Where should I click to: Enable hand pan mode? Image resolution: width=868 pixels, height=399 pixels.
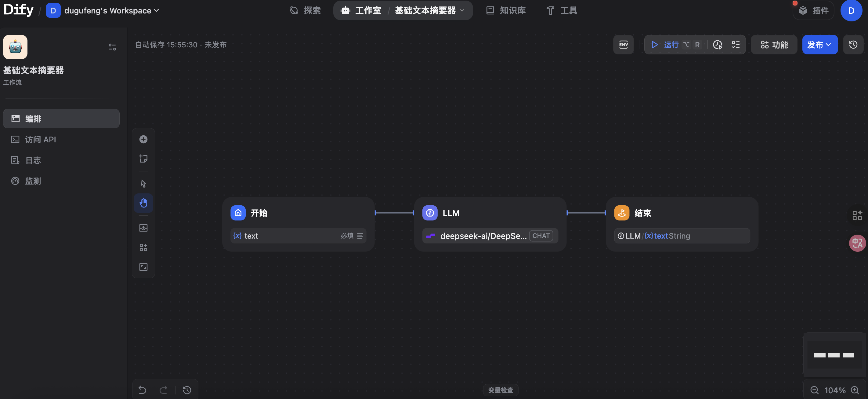(143, 203)
